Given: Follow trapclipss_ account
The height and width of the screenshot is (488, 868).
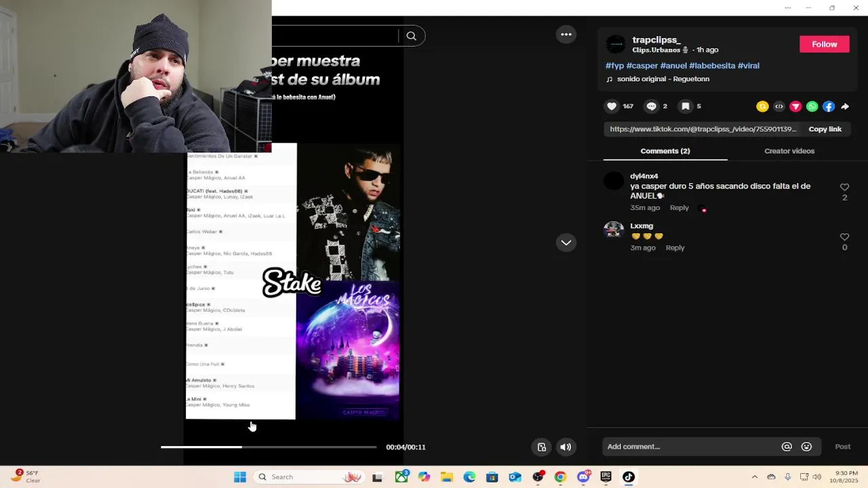Looking at the screenshot, I should pyautogui.click(x=825, y=44).
